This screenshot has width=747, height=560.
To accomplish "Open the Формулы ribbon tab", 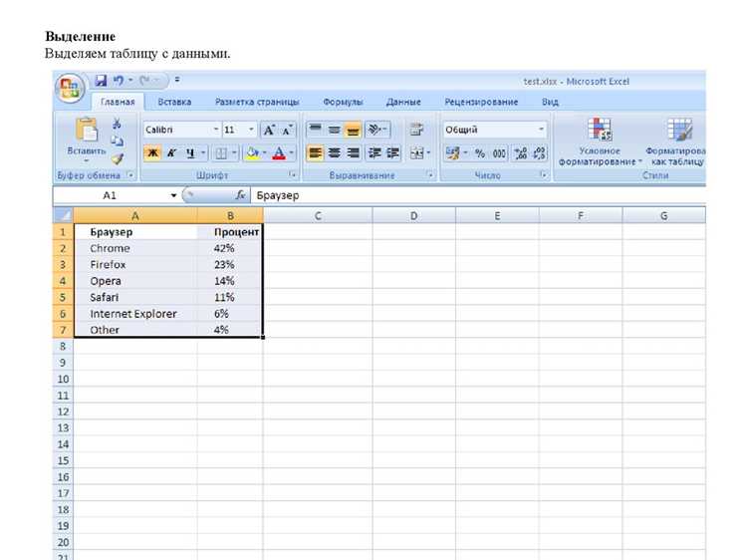I will point(343,102).
